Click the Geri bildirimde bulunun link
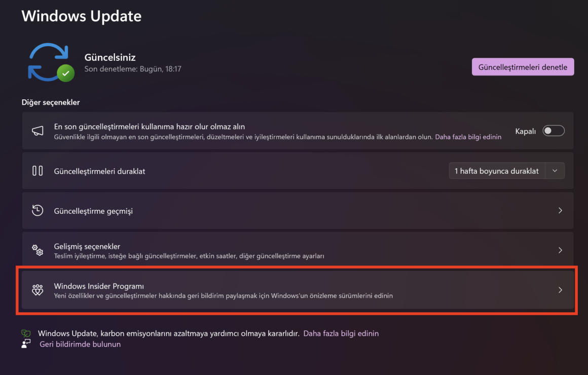Viewport: 588px width, 375px height. 80,344
